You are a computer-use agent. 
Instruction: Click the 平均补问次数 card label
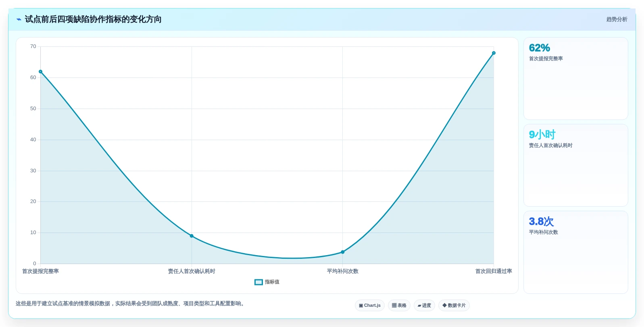[544, 232]
